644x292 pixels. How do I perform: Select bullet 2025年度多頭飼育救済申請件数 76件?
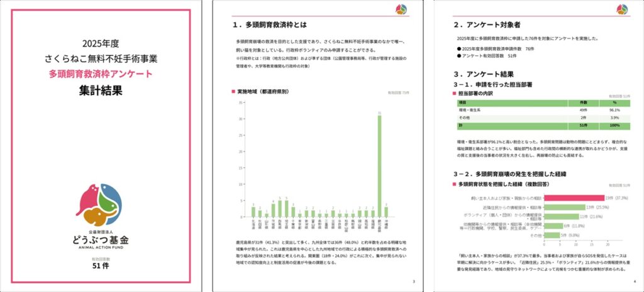point(496,49)
